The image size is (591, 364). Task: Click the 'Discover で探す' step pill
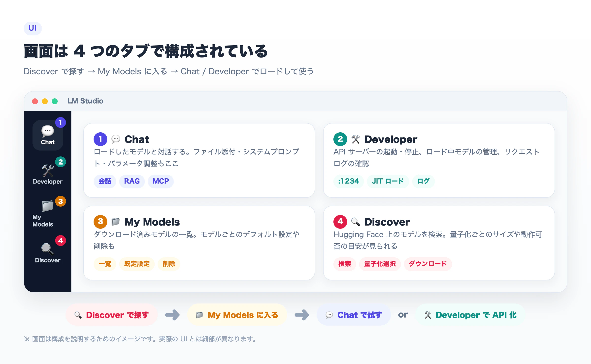[x=112, y=315]
